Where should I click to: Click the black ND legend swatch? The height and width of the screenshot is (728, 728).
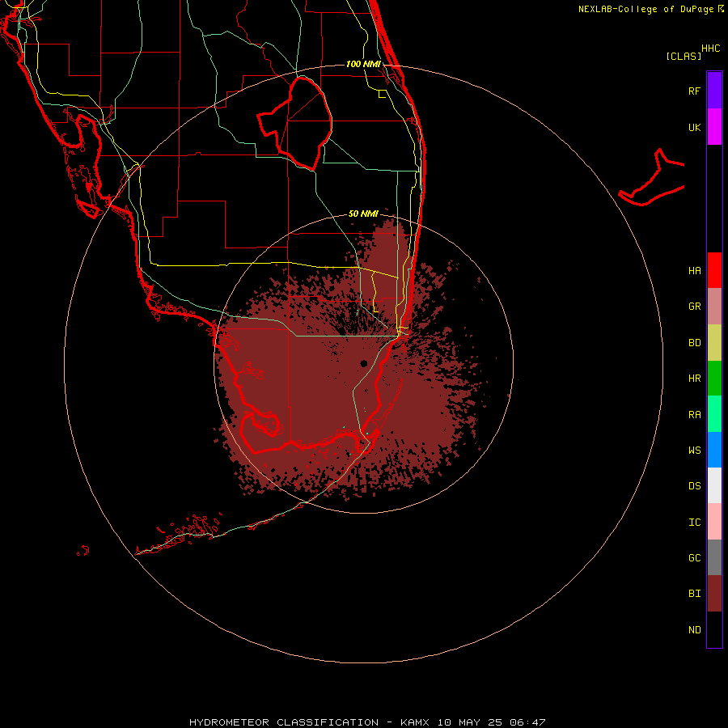click(x=714, y=629)
